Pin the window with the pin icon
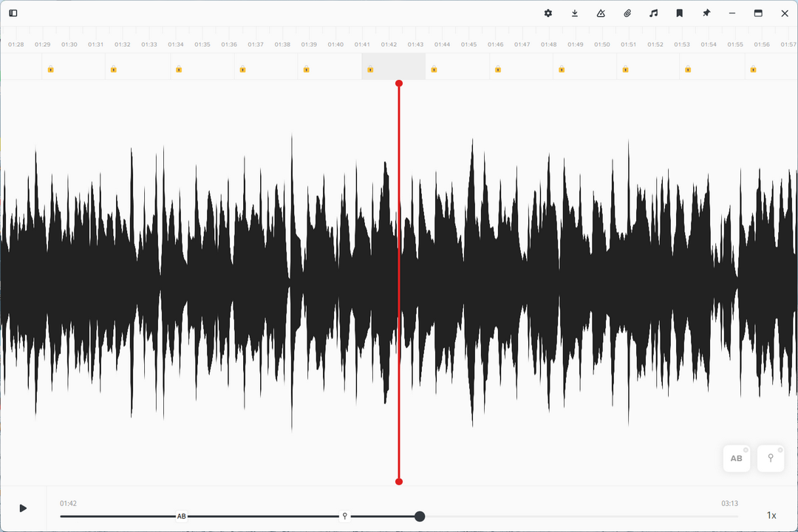This screenshot has height=532, width=798. 706,13
